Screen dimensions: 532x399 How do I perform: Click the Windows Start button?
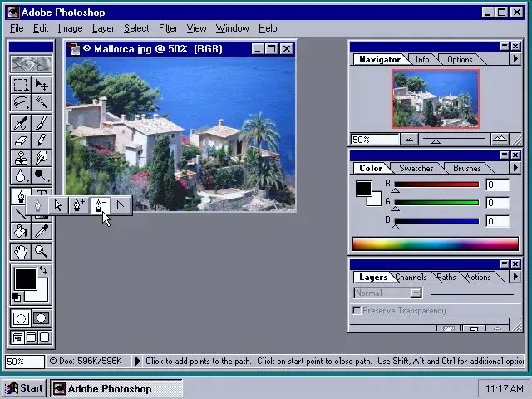click(x=23, y=388)
